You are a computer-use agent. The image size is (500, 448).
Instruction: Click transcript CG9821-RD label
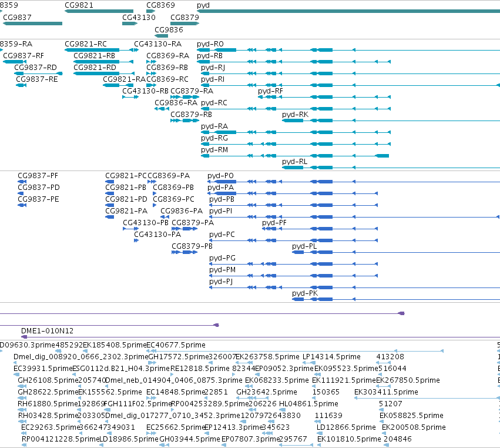[95, 68]
